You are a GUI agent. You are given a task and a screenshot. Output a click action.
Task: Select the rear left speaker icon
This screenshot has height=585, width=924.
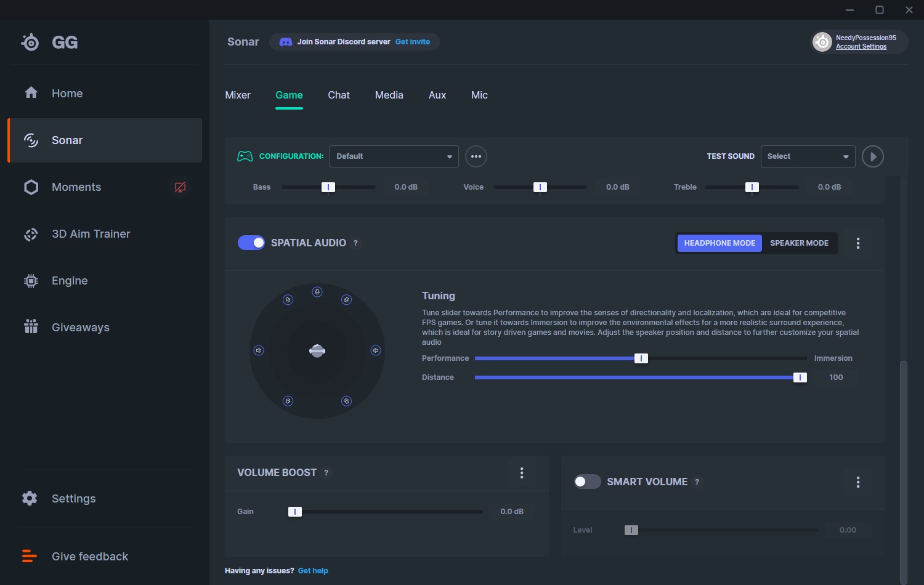[288, 401]
